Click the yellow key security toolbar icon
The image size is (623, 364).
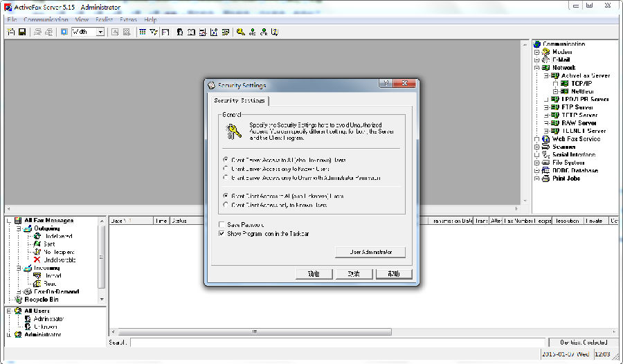(x=240, y=33)
